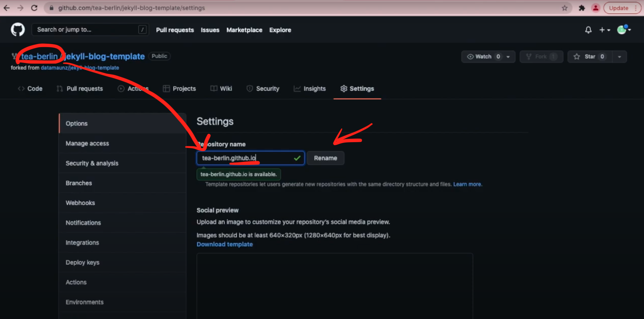Image resolution: width=644 pixels, height=319 pixels.
Task: Click the browser forward arrow
Action: [x=20, y=8]
